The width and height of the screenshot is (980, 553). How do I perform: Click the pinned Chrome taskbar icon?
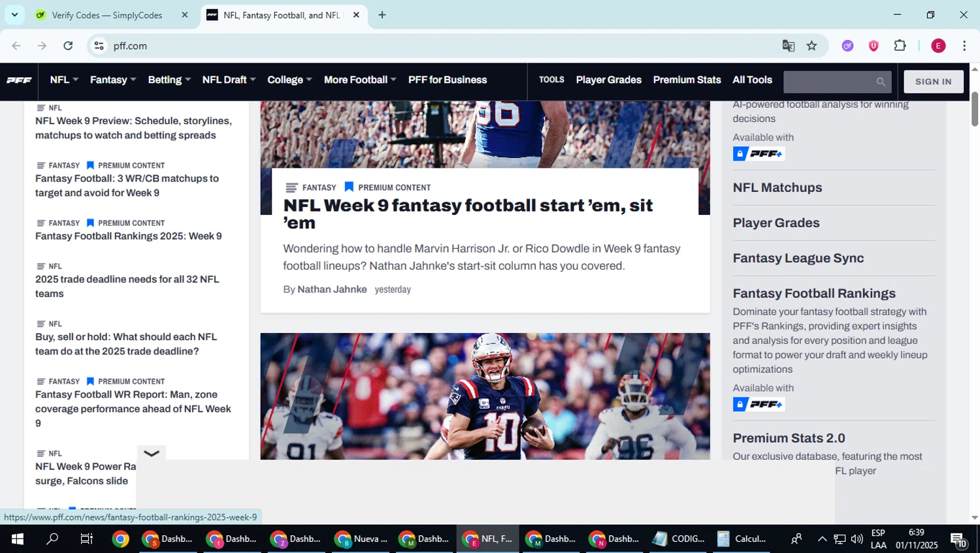[120, 539]
